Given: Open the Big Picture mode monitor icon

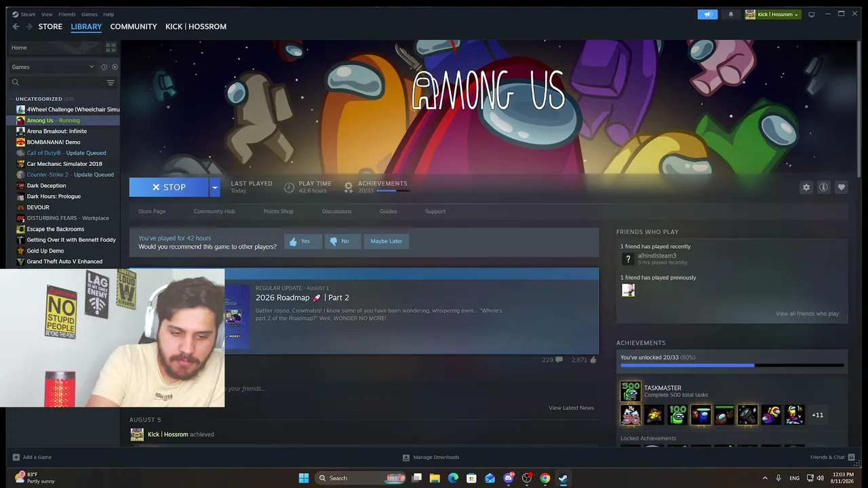Looking at the screenshot, I should tap(811, 14).
